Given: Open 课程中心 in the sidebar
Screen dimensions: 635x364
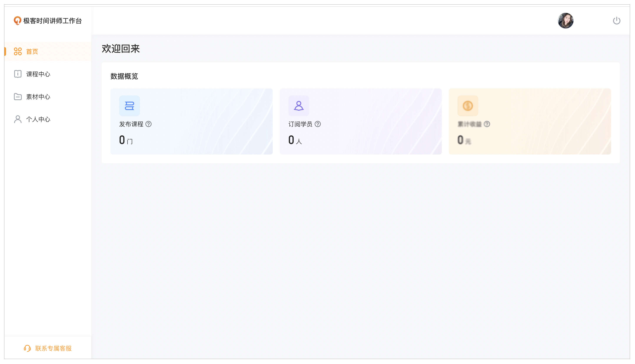Looking at the screenshot, I should coord(38,74).
